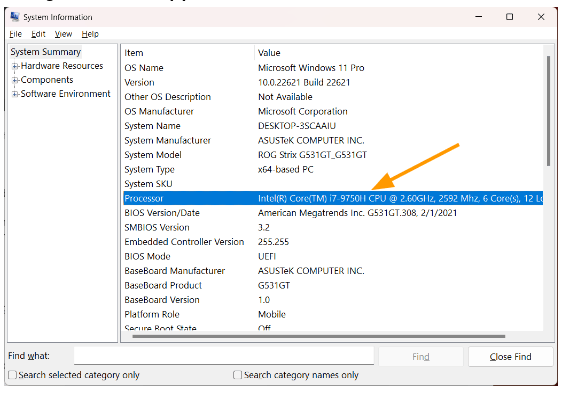Click the UEFI value
565x394 pixels.
[x=267, y=256]
